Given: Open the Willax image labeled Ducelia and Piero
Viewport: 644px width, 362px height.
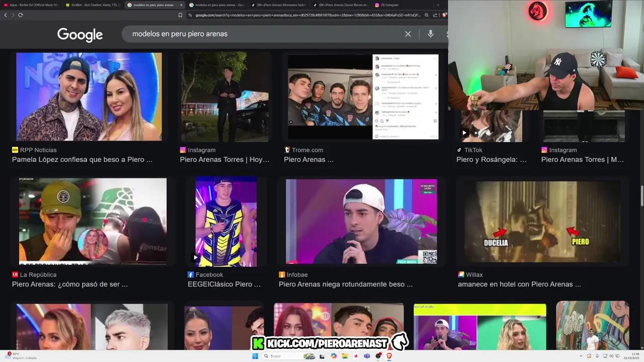Looking at the screenshot, I should 542,221.
